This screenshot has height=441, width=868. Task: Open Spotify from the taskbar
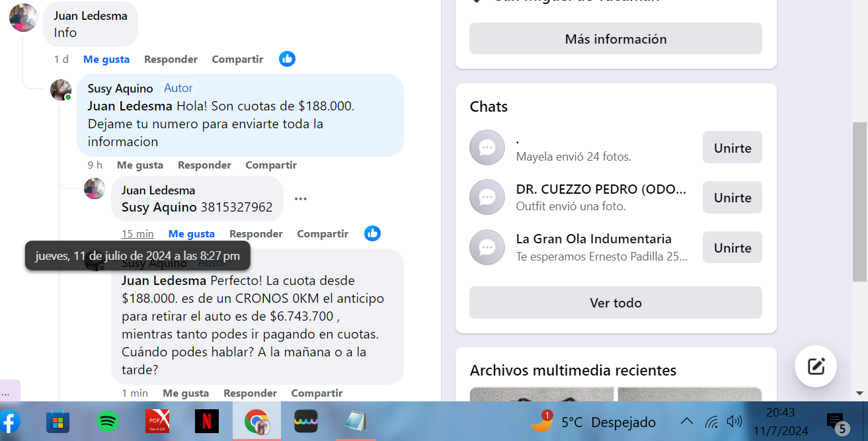click(107, 421)
